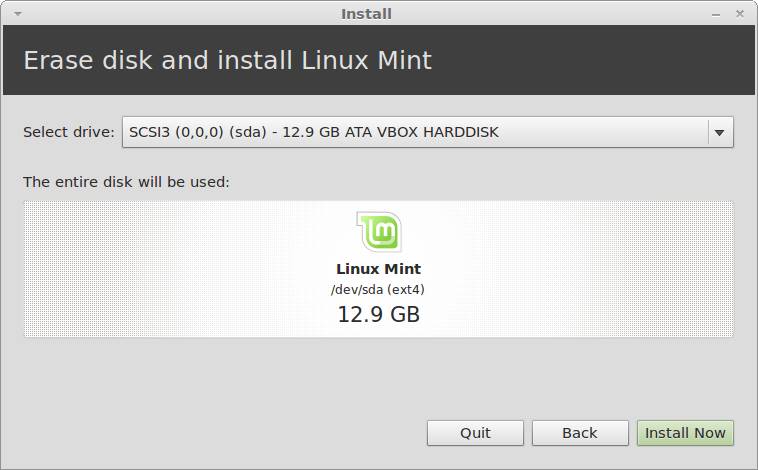Expand the drive selection dropdown arrow
The image size is (758, 470).
(x=720, y=132)
